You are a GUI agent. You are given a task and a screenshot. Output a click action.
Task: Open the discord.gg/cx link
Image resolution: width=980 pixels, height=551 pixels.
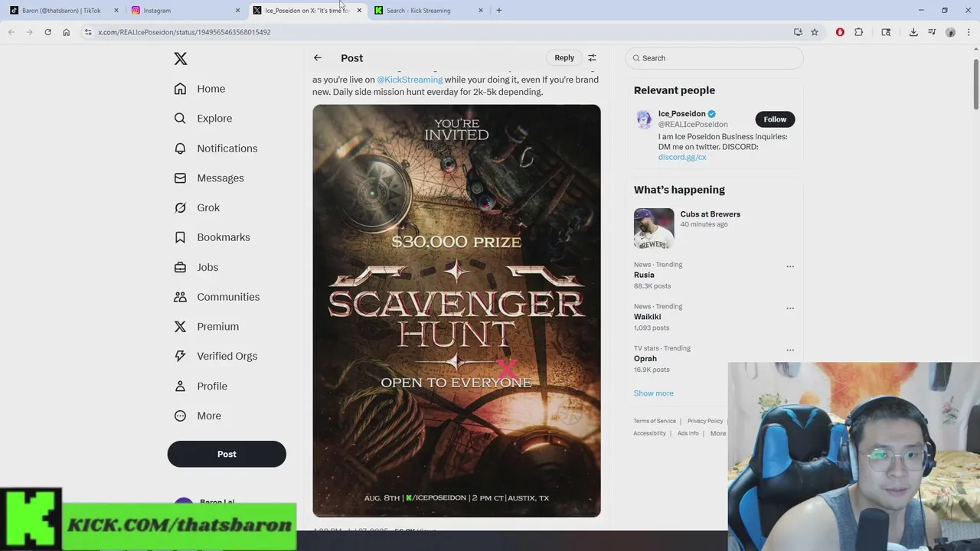coord(682,157)
